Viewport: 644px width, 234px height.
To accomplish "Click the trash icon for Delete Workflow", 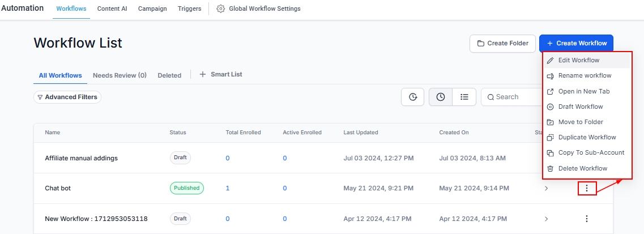I will point(550,168).
